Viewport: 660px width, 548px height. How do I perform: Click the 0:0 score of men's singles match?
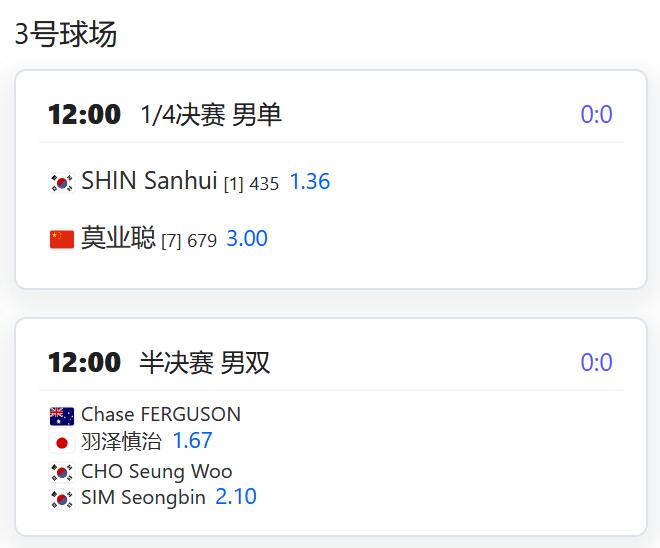(x=596, y=114)
